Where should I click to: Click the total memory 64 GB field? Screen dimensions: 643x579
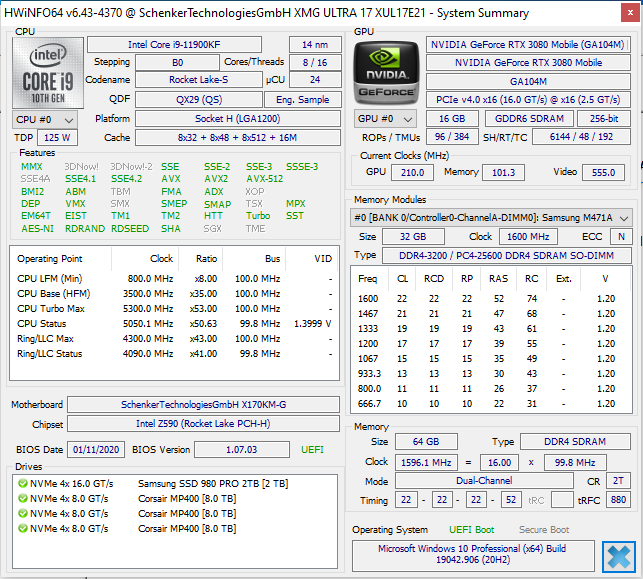pos(426,442)
